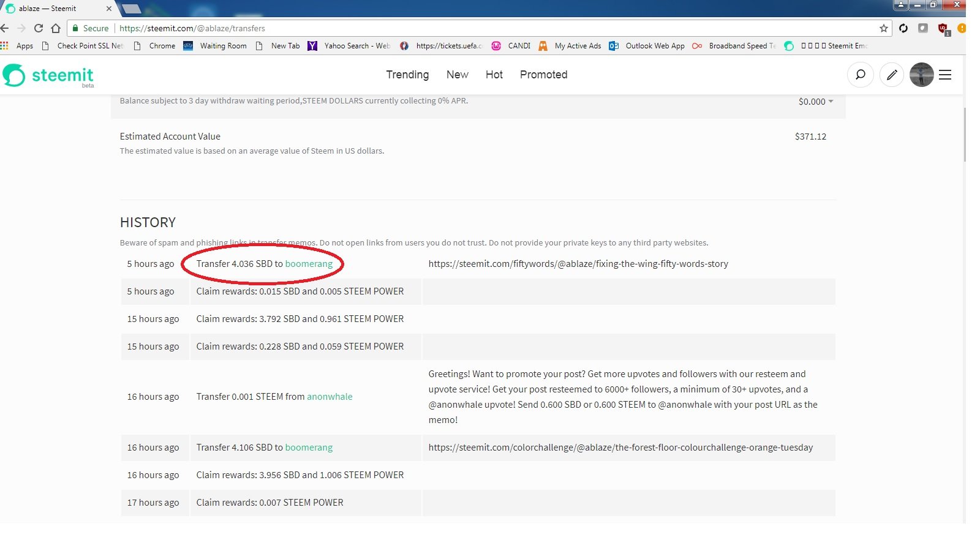The height and width of the screenshot is (551, 980).
Task: Click the browser home icon
Action: (x=56, y=28)
